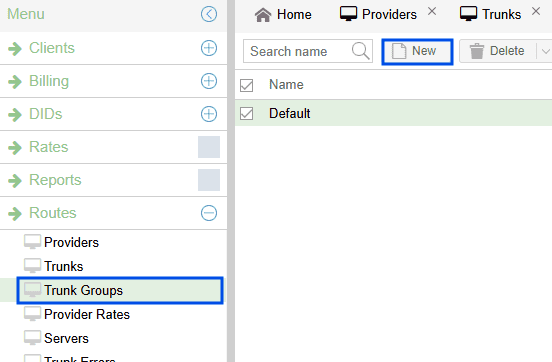This screenshot has width=552, height=362.
Task: Click the green arrow beside DIDs
Action: [15, 114]
